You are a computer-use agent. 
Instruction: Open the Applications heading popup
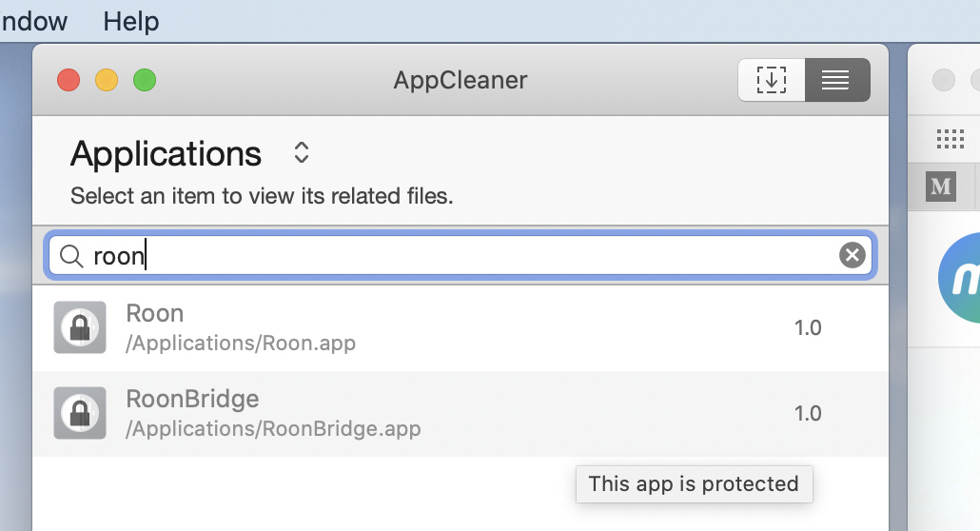tap(166, 154)
